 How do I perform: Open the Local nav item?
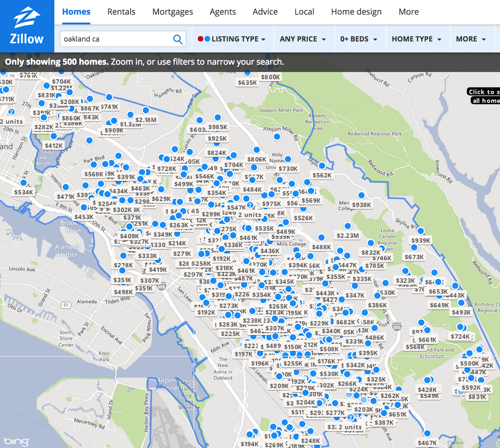[x=304, y=12]
